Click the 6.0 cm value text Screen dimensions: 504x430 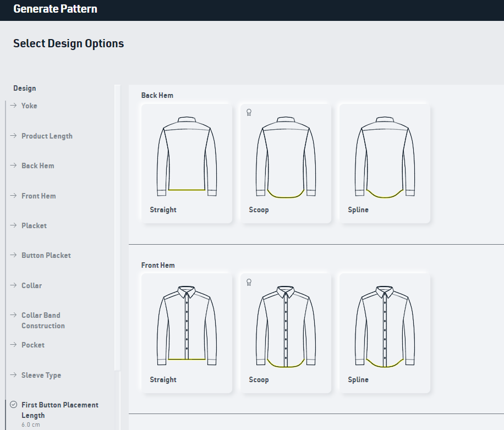point(31,425)
